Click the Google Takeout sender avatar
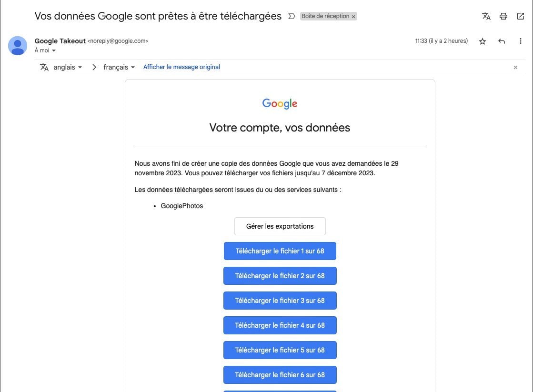 tap(18, 46)
